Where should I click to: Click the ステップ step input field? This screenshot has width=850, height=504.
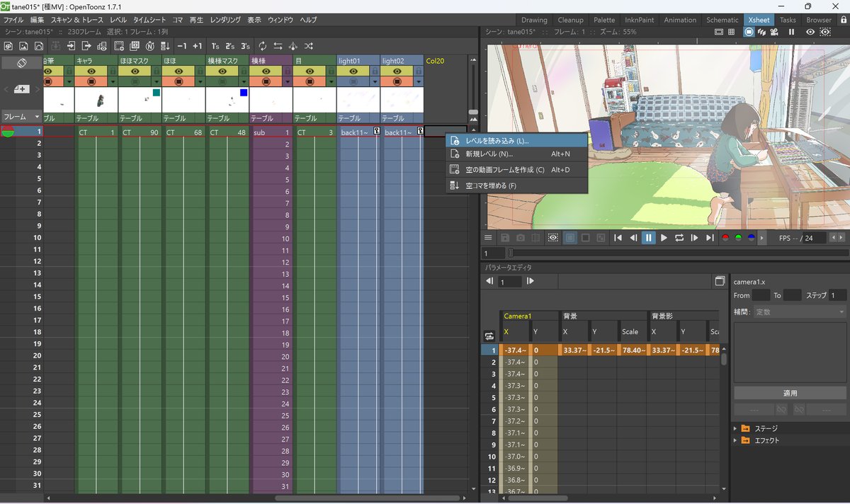[x=837, y=295]
